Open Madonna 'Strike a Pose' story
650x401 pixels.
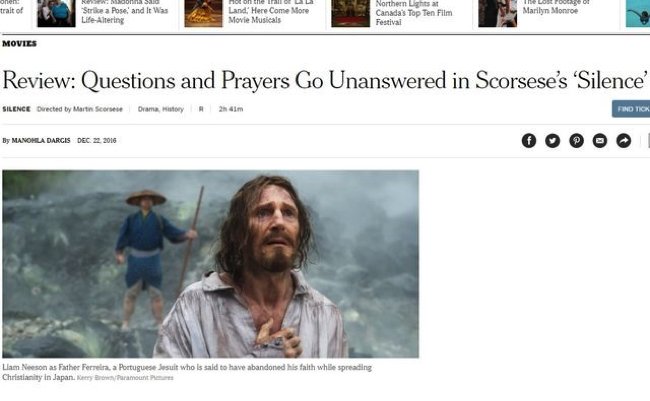pos(125,12)
